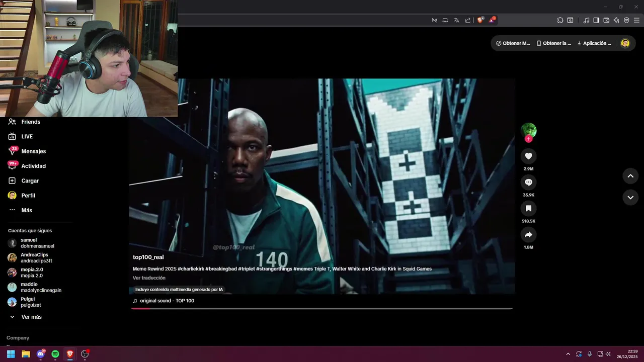This screenshot has width=644, height=362.
Task: Share the video with the arrow icon
Action: [x=528, y=234]
